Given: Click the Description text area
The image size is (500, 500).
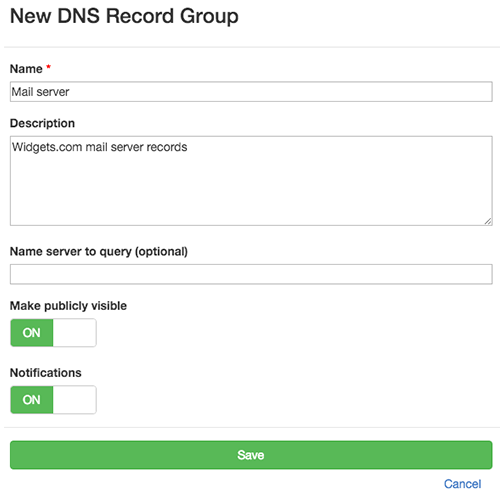Looking at the screenshot, I should pyautogui.click(x=251, y=181).
